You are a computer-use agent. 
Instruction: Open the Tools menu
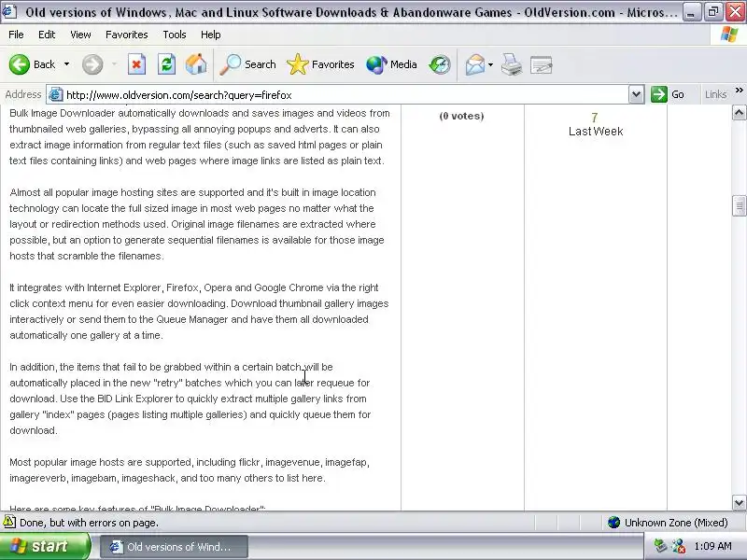pos(175,35)
